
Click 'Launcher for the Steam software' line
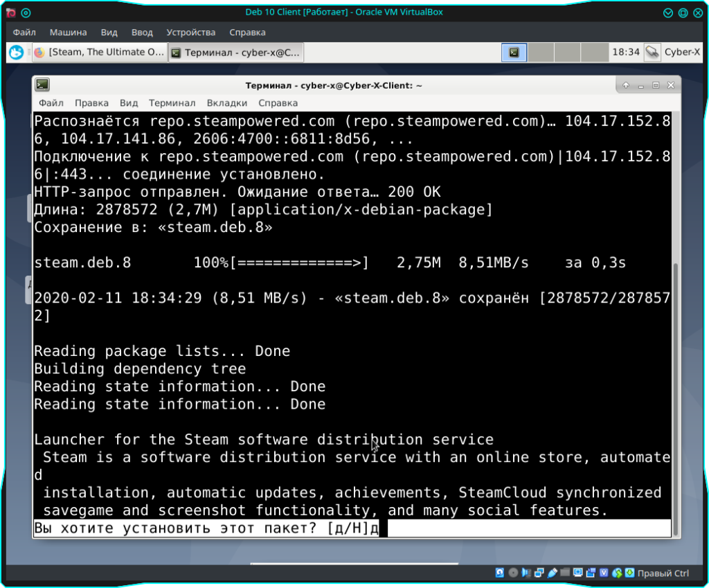click(x=264, y=440)
